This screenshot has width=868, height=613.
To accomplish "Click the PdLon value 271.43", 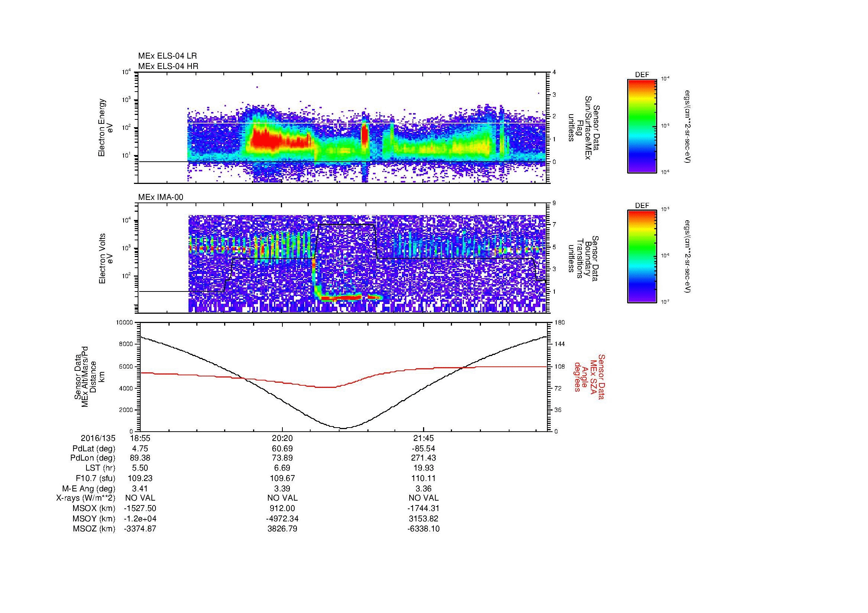I will [423, 458].
